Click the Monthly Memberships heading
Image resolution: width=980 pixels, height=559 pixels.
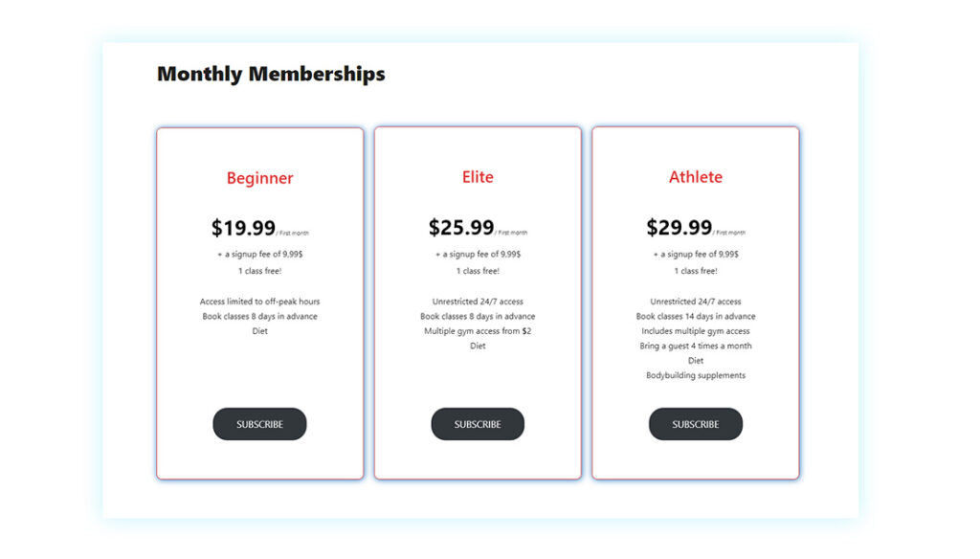(x=271, y=74)
